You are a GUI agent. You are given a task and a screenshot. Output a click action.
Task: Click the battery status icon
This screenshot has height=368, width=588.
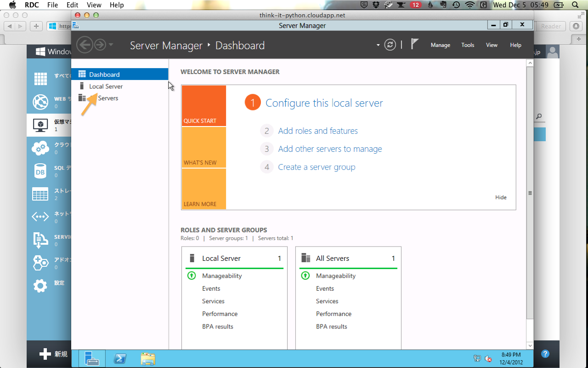[x=559, y=5]
